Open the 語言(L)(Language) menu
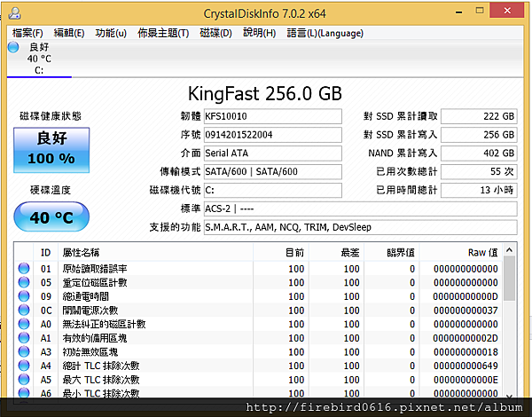This screenshot has height=417, width=532. click(325, 34)
